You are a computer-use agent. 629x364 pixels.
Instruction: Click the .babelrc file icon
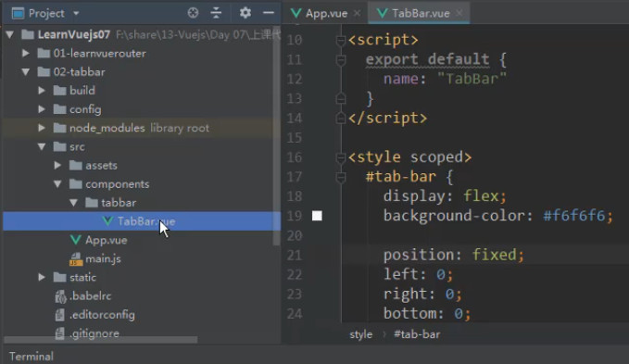tap(60, 295)
